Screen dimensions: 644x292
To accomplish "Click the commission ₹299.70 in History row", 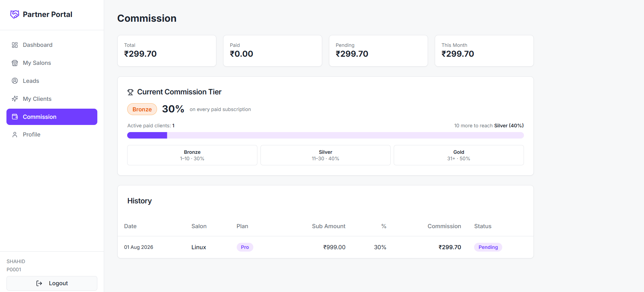I will point(450,247).
